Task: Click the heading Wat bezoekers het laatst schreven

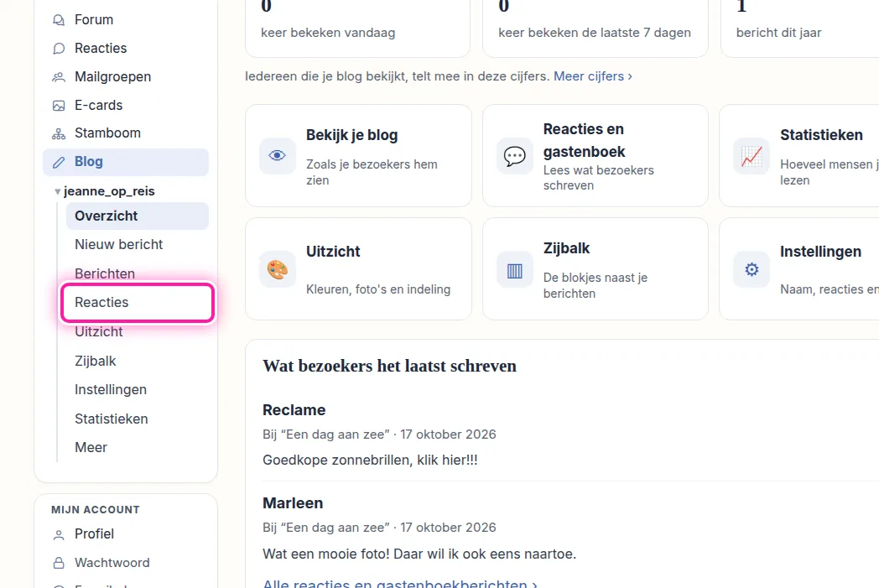Action: [x=390, y=366]
